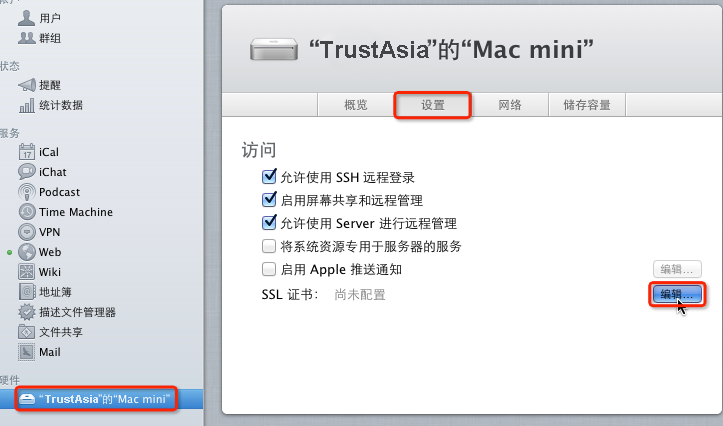
Task: Enable 将系统资源专用于服务器的服务 checkbox
Action: click(x=269, y=246)
